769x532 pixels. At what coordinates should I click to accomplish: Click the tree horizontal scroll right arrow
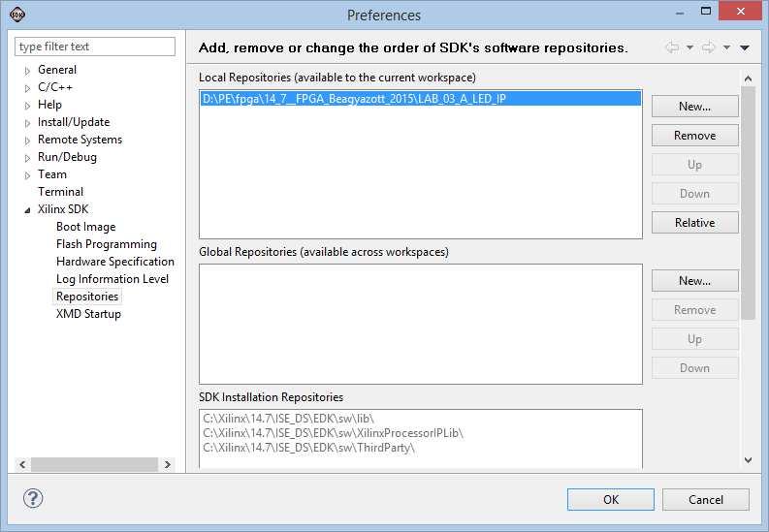tap(168, 464)
